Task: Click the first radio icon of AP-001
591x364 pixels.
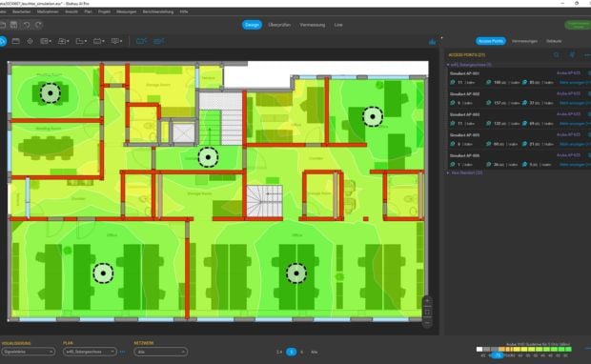Action: click(x=452, y=82)
